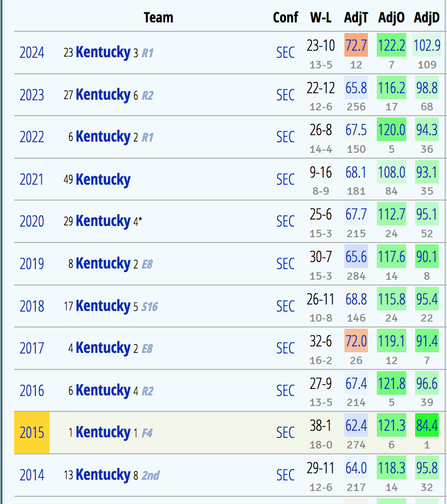The height and width of the screenshot is (504, 447).
Task: Click the AdjO column header
Action: [391, 18]
